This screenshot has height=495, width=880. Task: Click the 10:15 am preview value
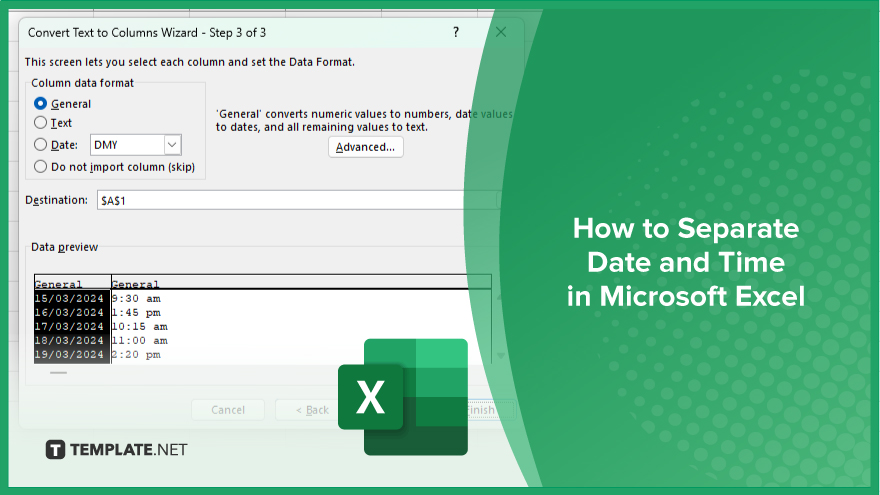pos(140,327)
